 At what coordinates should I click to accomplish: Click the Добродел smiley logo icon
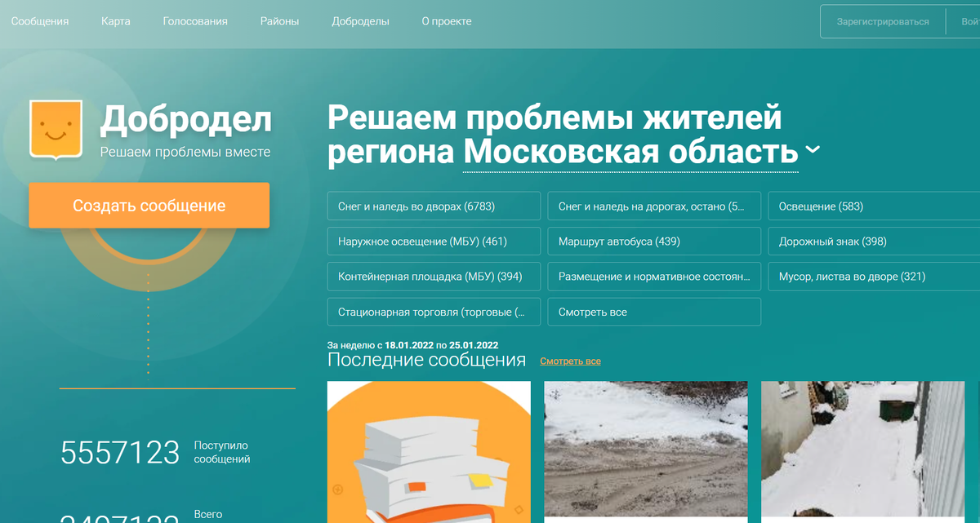pos(56,129)
